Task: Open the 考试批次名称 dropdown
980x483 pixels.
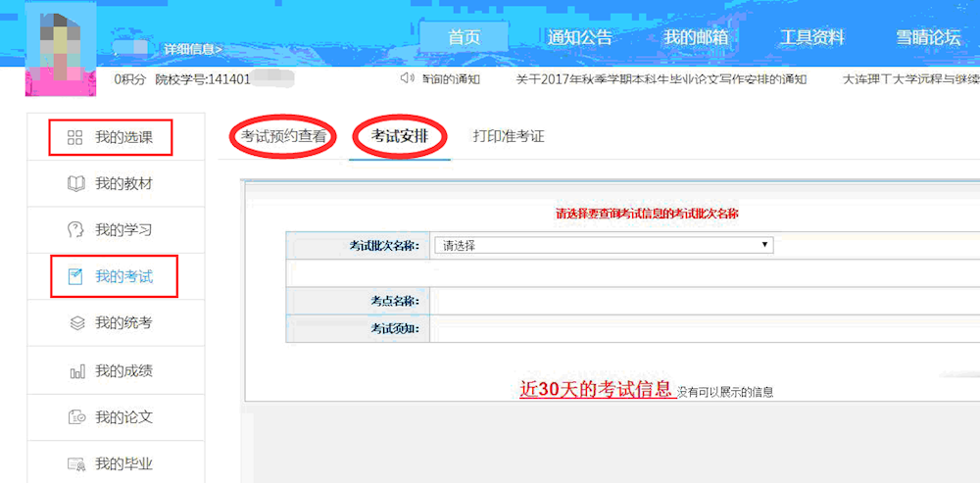Action: 603,246
